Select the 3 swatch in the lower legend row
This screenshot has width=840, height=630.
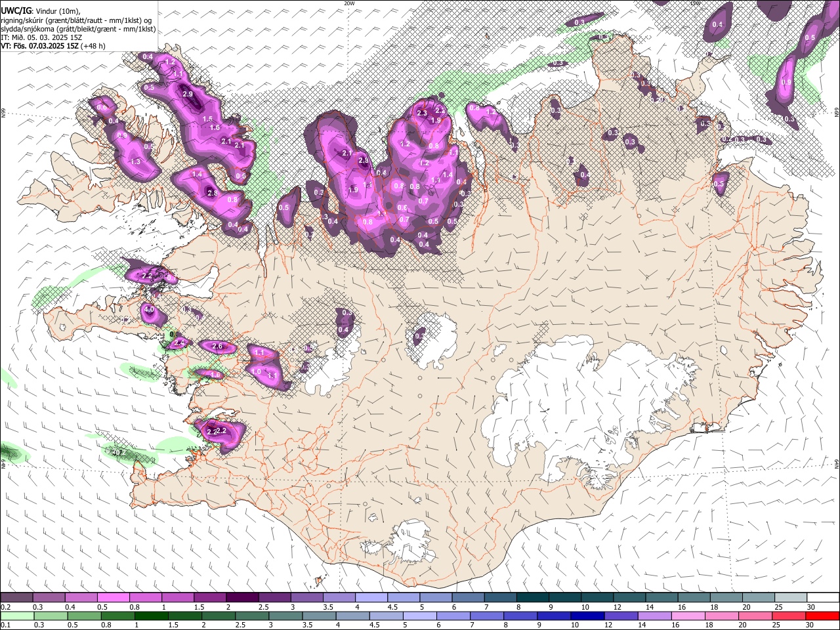click(x=285, y=616)
